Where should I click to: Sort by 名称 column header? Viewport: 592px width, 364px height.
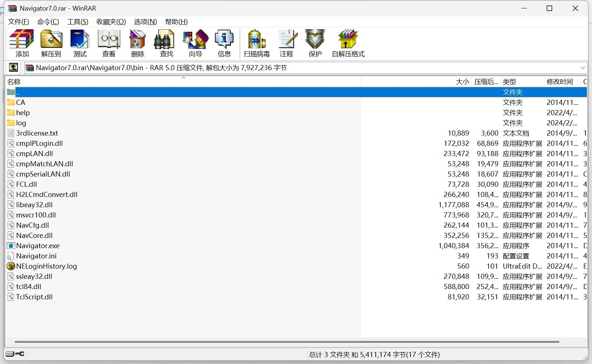(183, 81)
